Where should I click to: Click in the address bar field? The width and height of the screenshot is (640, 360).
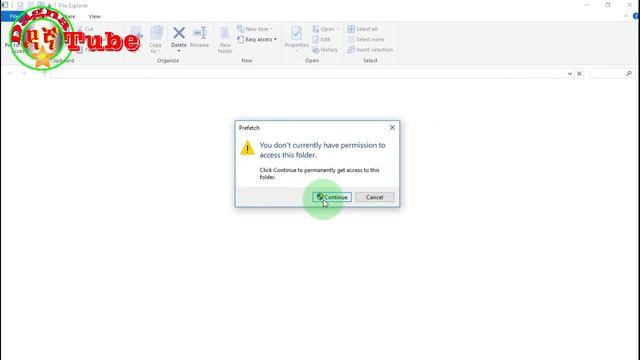click(x=309, y=73)
